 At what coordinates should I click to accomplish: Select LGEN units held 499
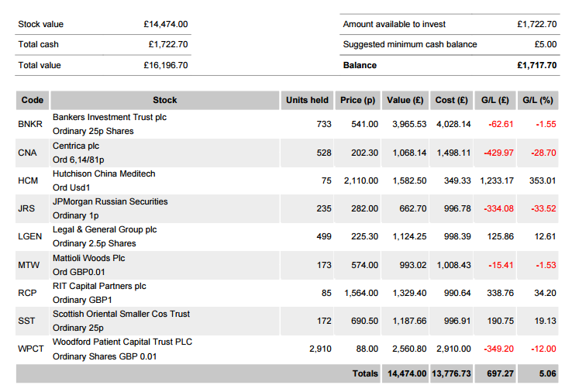click(324, 236)
